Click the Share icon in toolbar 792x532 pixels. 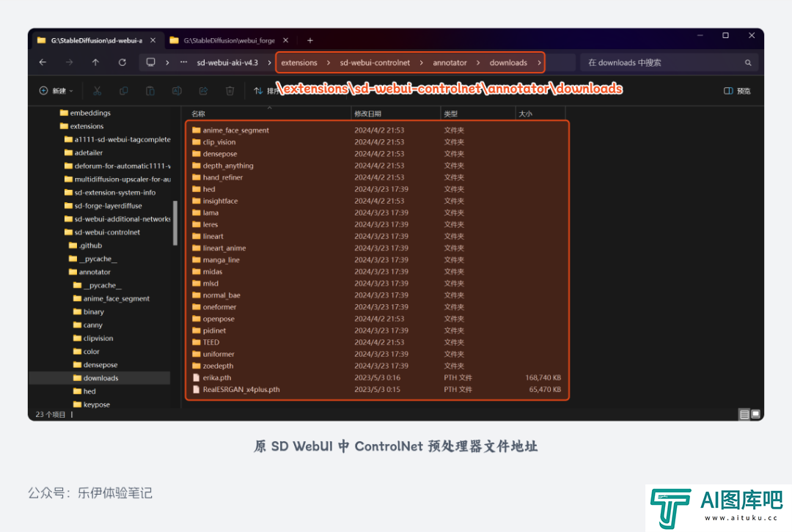tap(203, 91)
